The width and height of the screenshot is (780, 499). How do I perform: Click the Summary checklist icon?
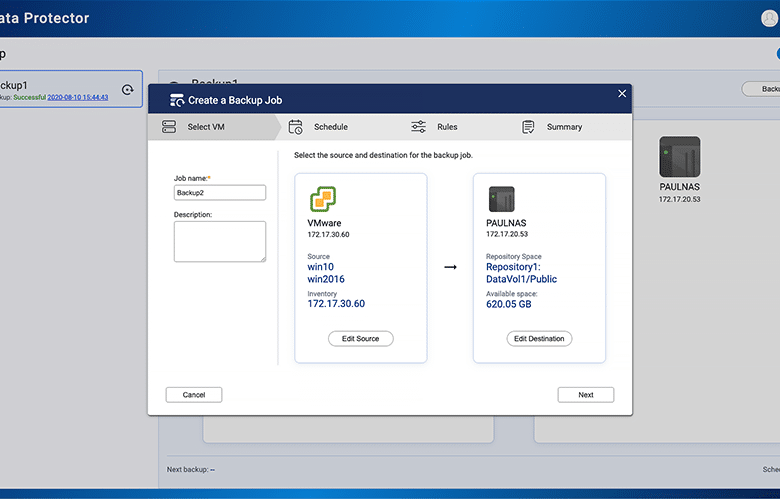point(528,127)
